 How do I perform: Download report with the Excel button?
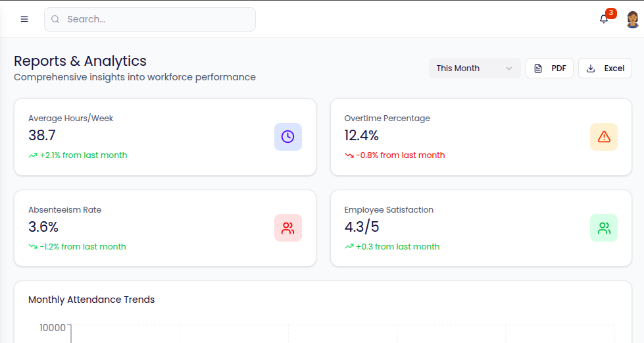point(605,68)
